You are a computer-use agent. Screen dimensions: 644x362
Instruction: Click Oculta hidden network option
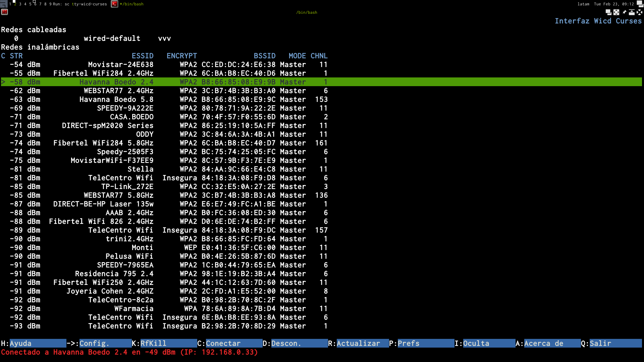[x=489, y=343]
